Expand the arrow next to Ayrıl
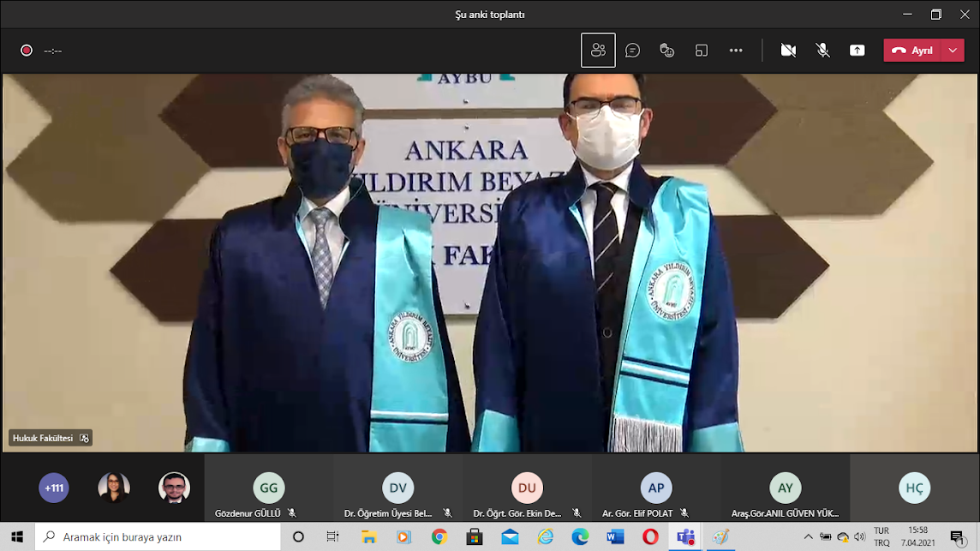The width and height of the screenshot is (980, 551). tap(953, 51)
